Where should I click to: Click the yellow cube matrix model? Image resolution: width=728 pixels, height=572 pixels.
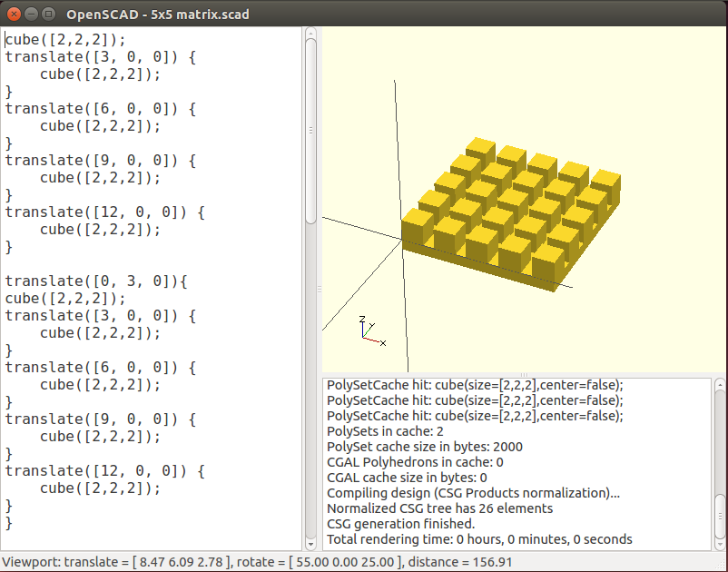tap(511, 214)
